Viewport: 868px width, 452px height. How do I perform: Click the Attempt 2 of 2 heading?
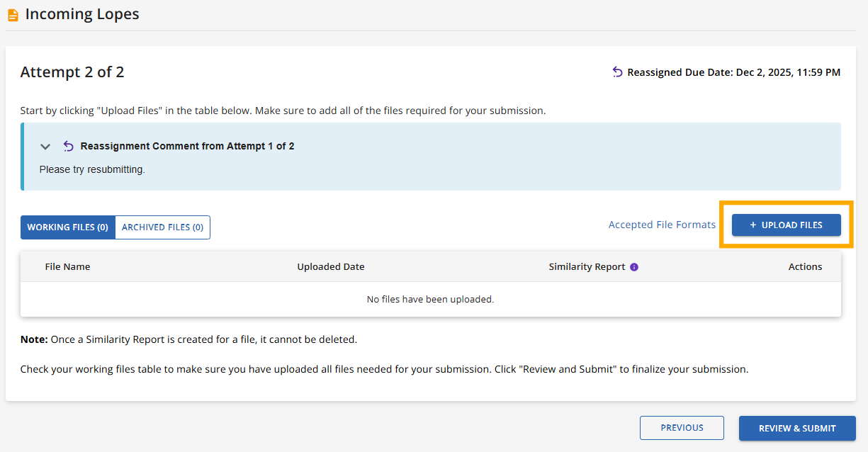pos(72,72)
